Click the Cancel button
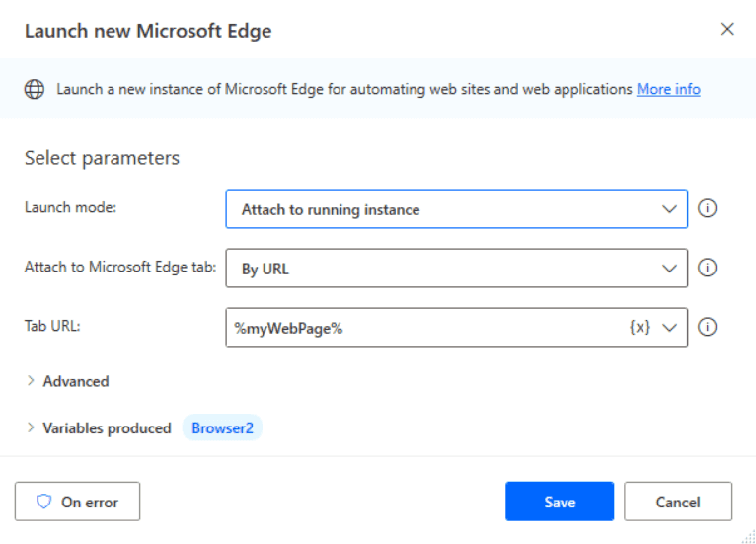Image resolution: width=756 pixels, height=544 pixels. click(x=678, y=502)
